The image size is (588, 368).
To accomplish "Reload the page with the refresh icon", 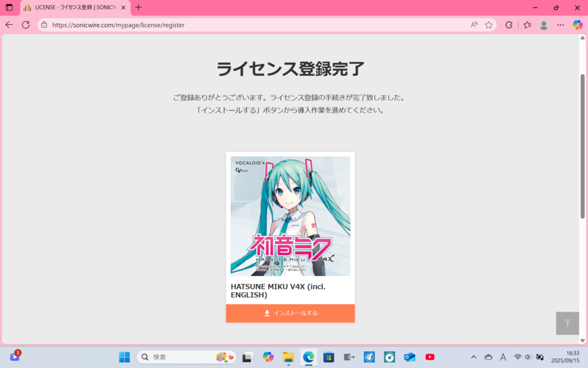I will click(x=26, y=25).
